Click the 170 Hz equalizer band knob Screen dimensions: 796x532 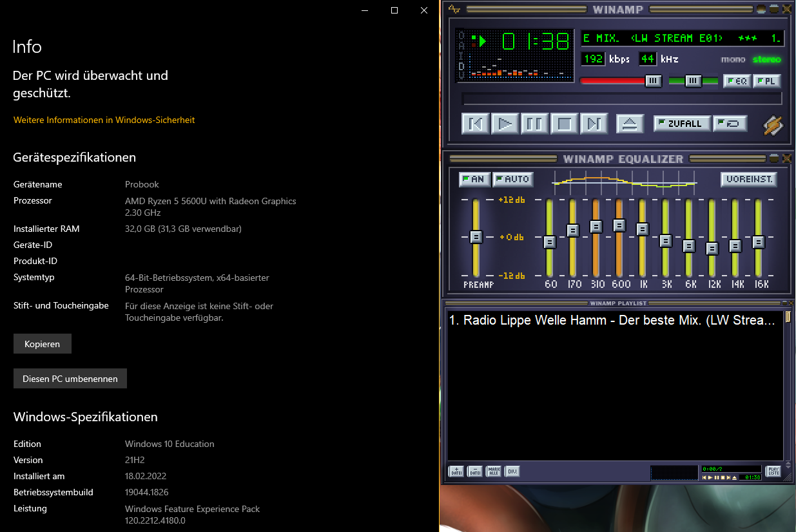coord(573,231)
